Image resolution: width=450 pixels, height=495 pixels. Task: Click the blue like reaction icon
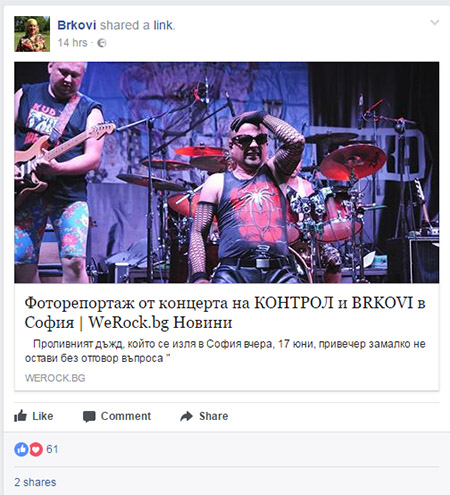tap(21, 449)
